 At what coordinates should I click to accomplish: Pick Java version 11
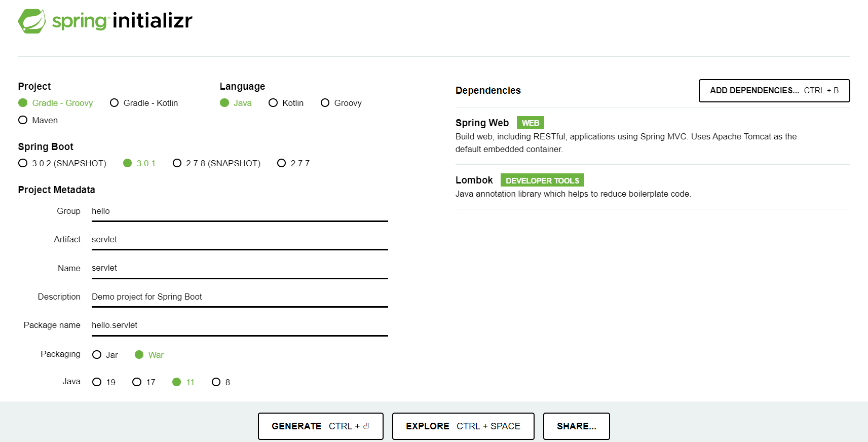coord(183,382)
